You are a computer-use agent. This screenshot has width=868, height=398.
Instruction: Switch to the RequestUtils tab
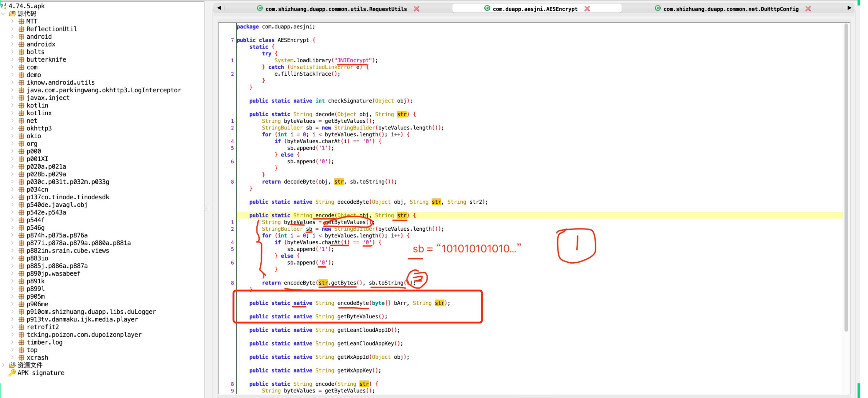tap(336, 9)
